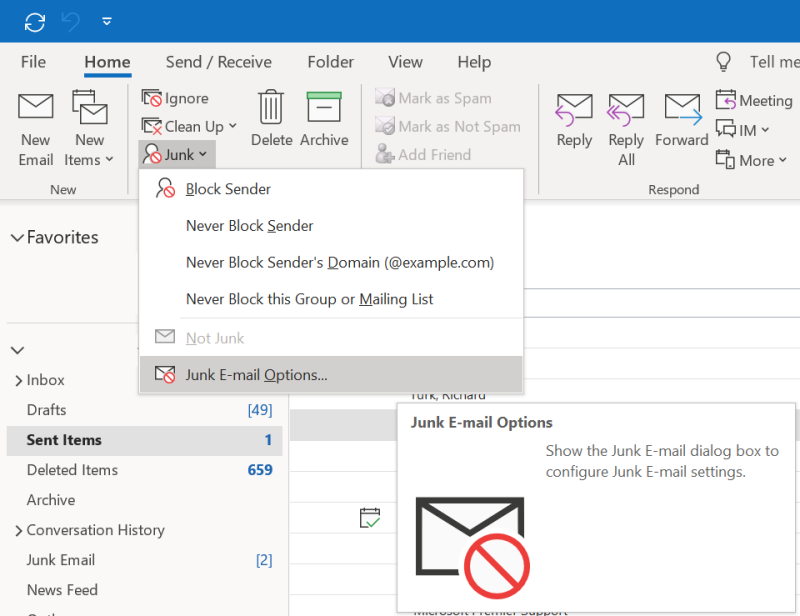The height and width of the screenshot is (616, 800).
Task: Collapse the Favorites section chevron
Action: pos(17,238)
